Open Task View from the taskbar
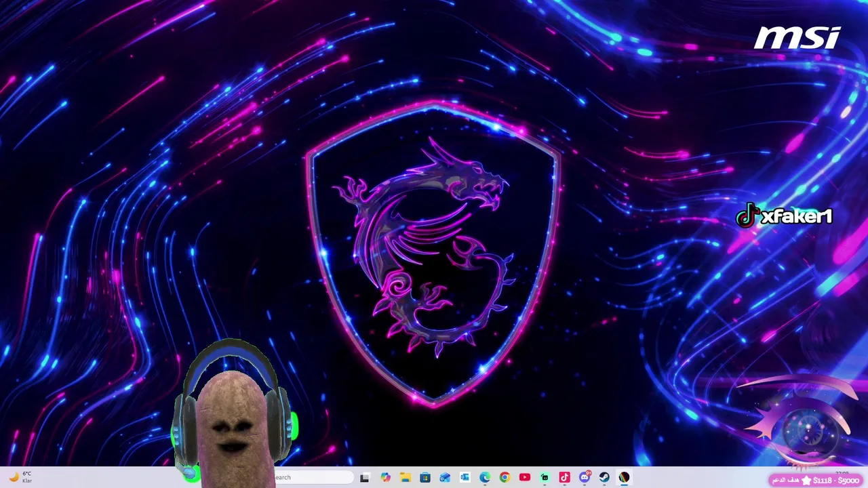This screenshot has width=868, height=488. tap(365, 477)
